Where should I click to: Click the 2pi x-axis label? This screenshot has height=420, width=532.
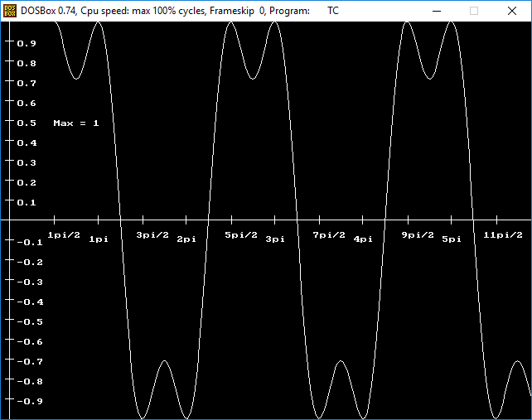[x=186, y=239]
